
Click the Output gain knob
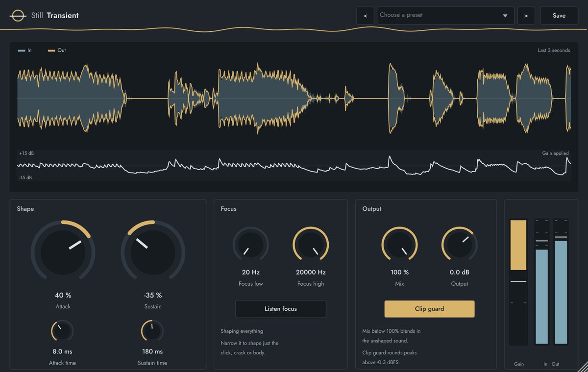point(460,245)
